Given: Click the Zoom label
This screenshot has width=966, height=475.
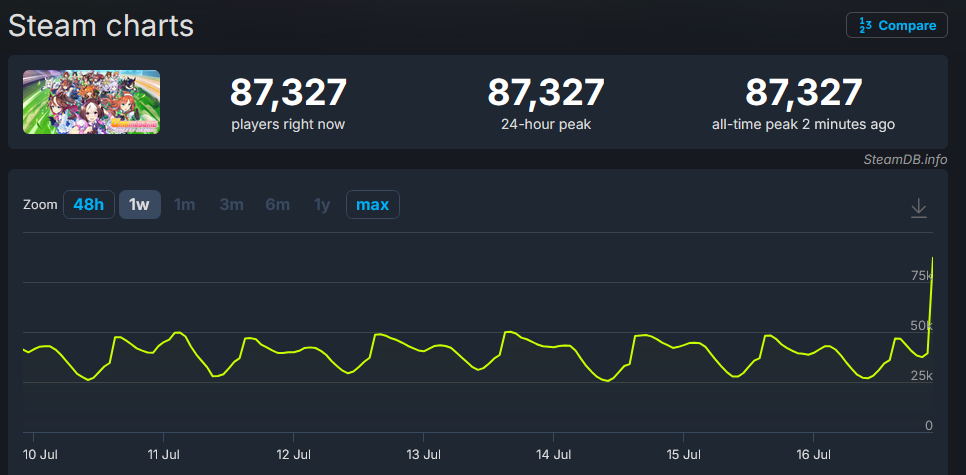Looking at the screenshot, I should (40, 205).
